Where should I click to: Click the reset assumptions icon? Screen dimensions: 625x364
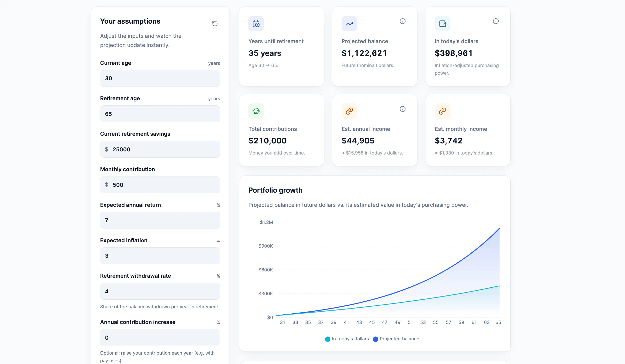215,24
